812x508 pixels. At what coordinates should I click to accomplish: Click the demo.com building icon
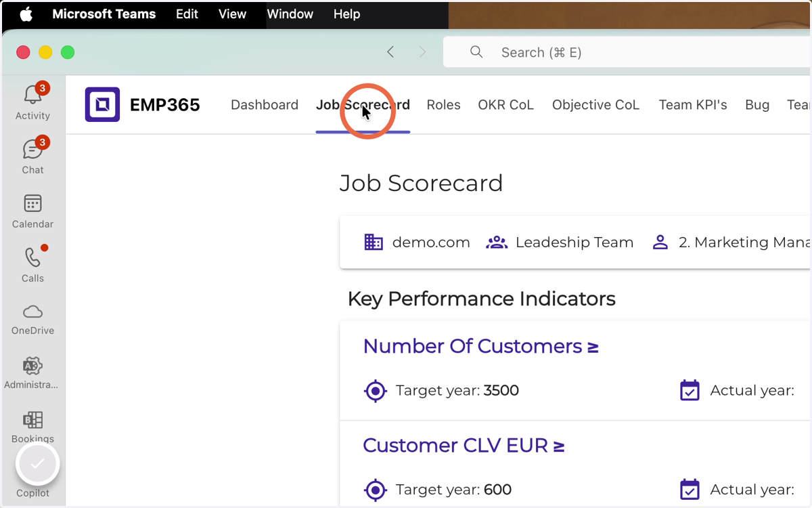374,242
